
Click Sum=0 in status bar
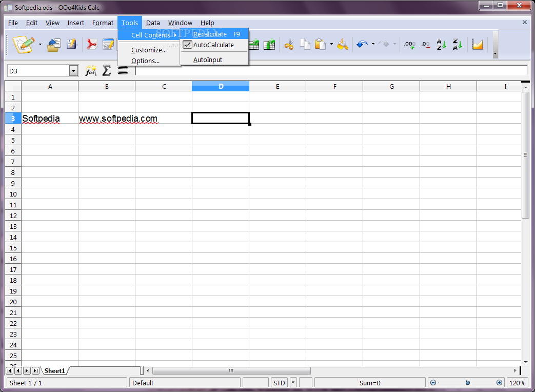[x=370, y=383]
